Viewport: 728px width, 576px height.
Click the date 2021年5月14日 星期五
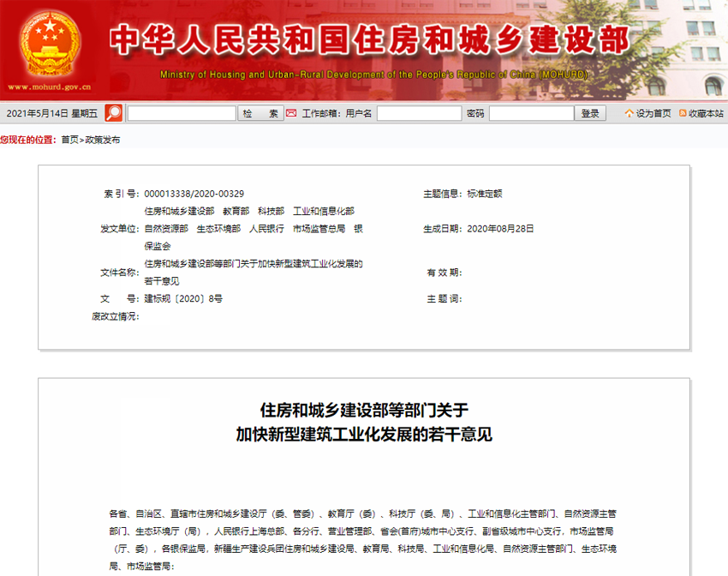52,113
